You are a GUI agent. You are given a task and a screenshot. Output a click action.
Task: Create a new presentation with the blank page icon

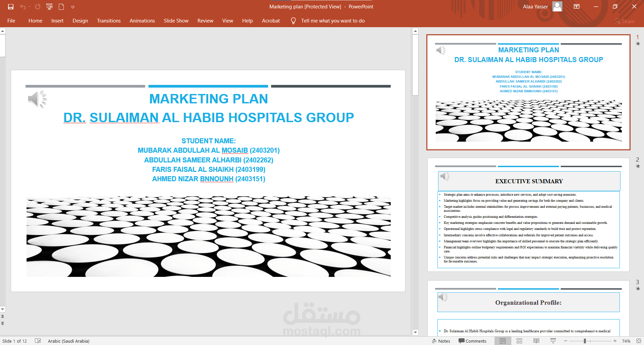point(61,7)
